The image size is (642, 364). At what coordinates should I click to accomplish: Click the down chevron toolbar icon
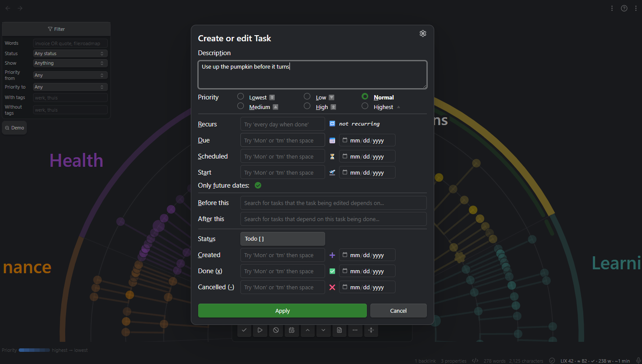pos(323,330)
